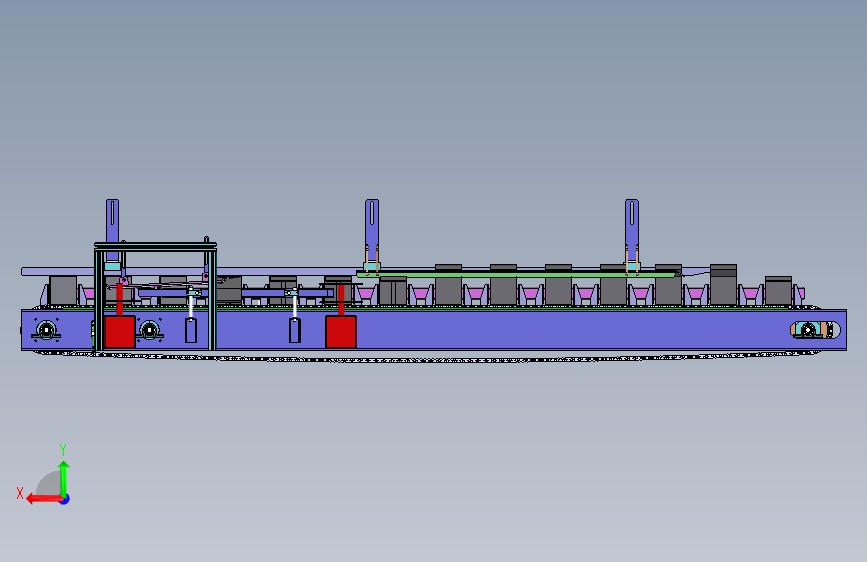Select the pillow block bearing right of the teal frame's red box
Viewport: 867px width, 562px height.
point(150,330)
